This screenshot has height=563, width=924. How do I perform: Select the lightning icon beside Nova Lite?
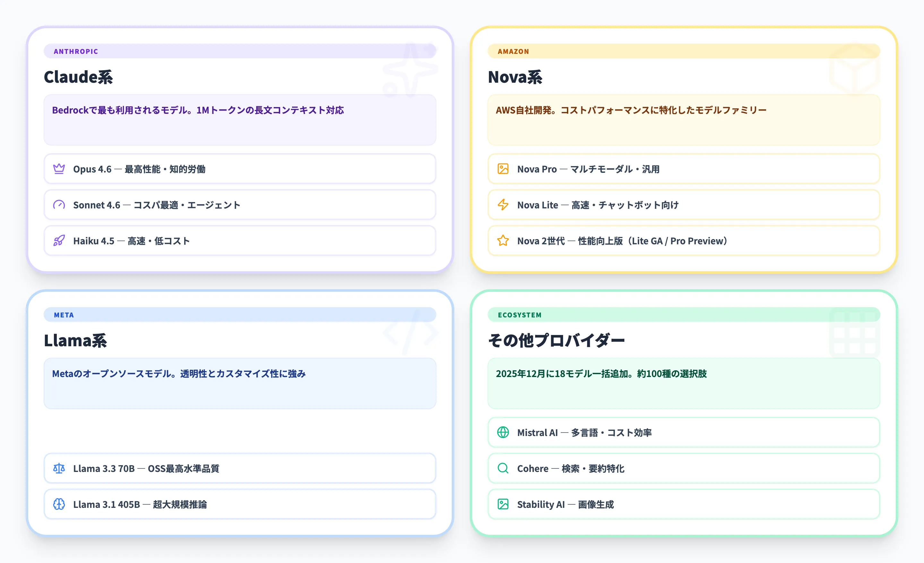coord(502,205)
